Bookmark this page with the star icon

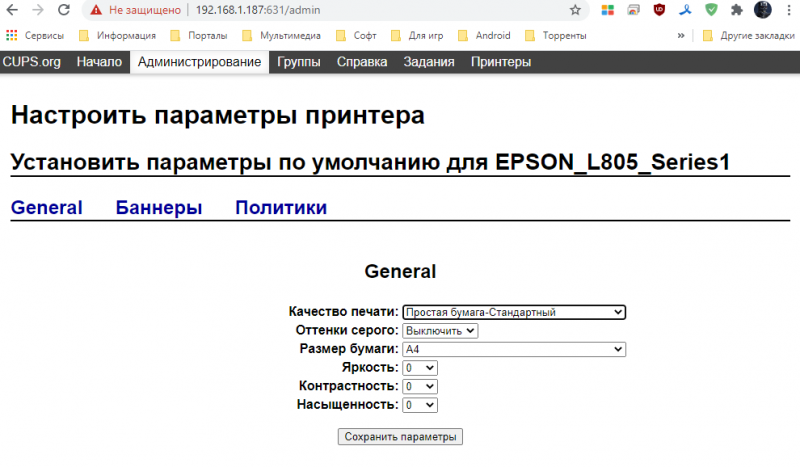(575, 10)
